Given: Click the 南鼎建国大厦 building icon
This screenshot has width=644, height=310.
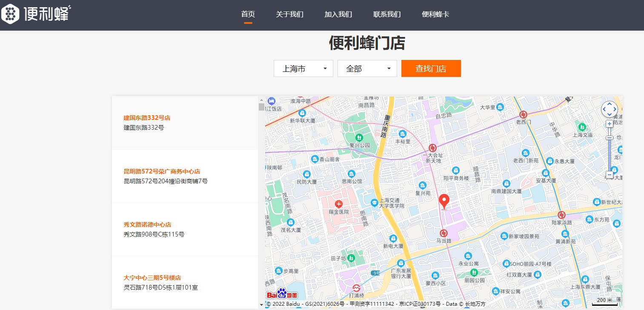Looking at the screenshot, I should coord(506,184).
